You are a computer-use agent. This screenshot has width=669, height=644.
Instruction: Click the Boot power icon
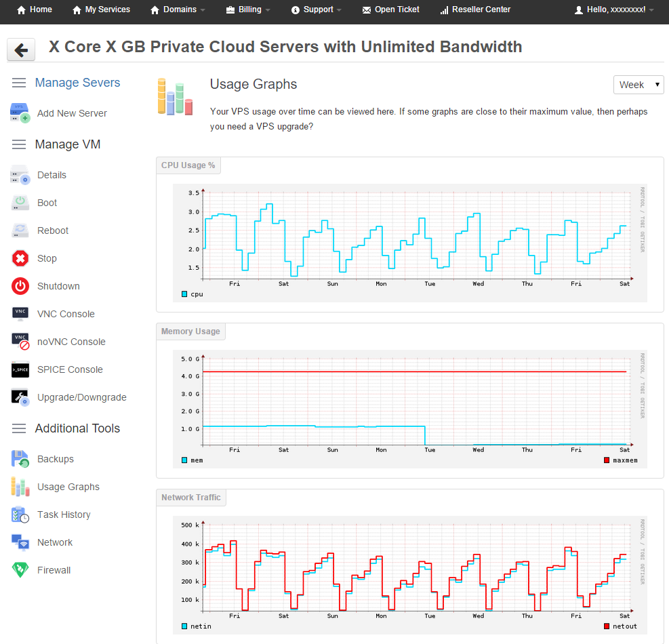point(20,203)
